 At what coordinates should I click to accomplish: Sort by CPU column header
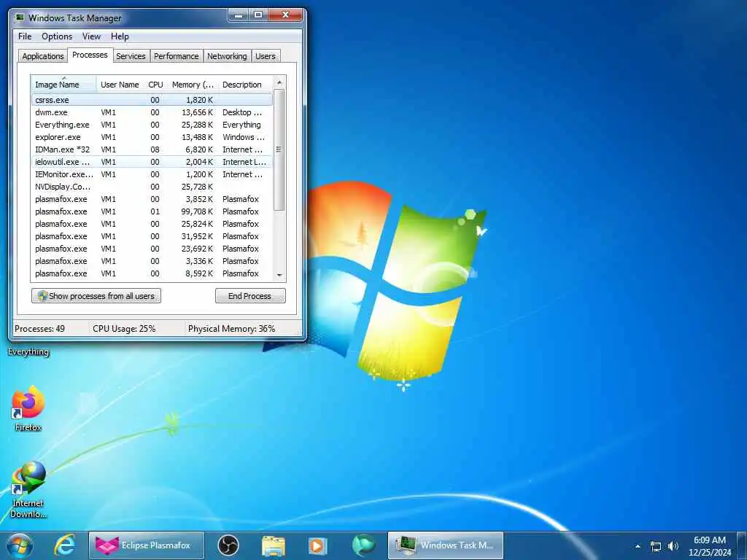[x=155, y=85]
